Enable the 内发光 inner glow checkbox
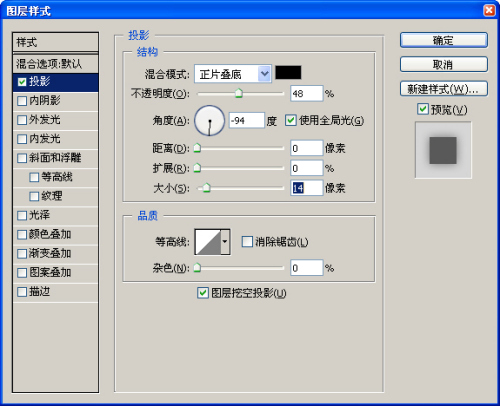The image size is (500, 406). click(22, 139)
